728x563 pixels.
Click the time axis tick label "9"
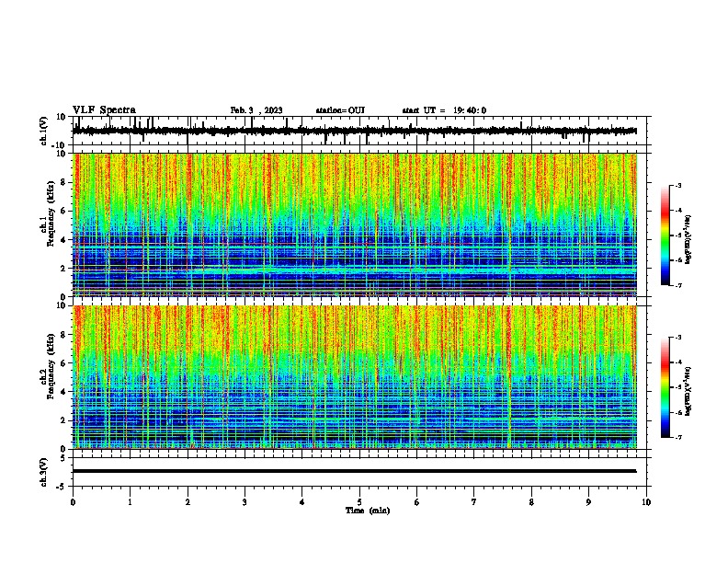(x=588, y=502)
